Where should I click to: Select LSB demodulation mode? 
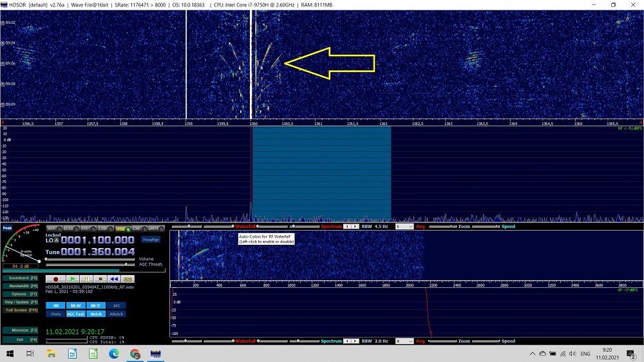pos(103,229)
